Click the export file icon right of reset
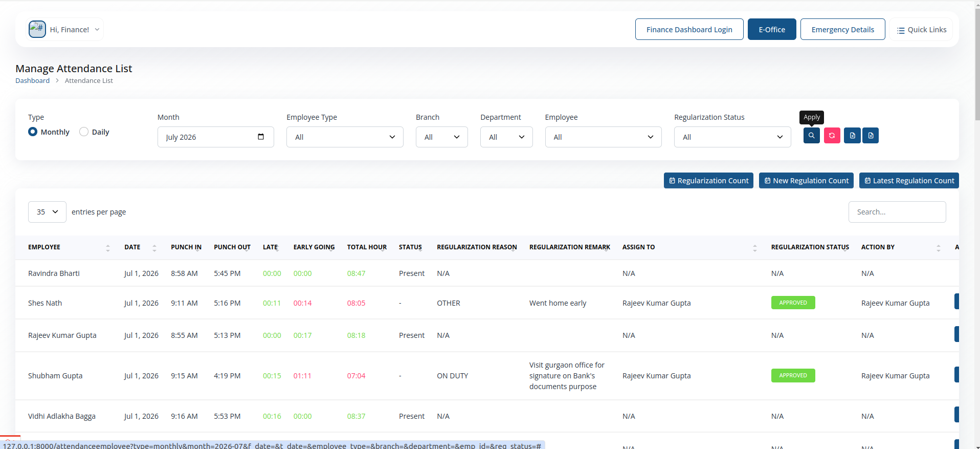The width and height of the screenshot is (980, 449). pos(852,136)
